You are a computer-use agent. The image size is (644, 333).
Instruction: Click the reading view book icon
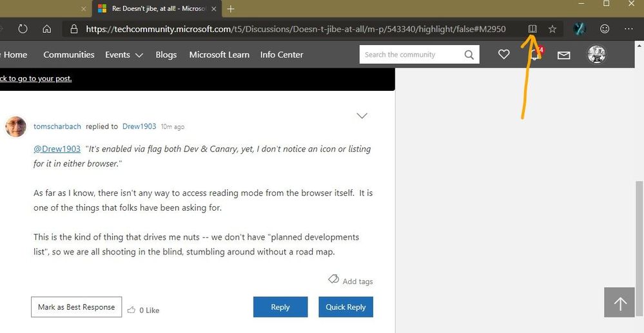click(532, 29)
